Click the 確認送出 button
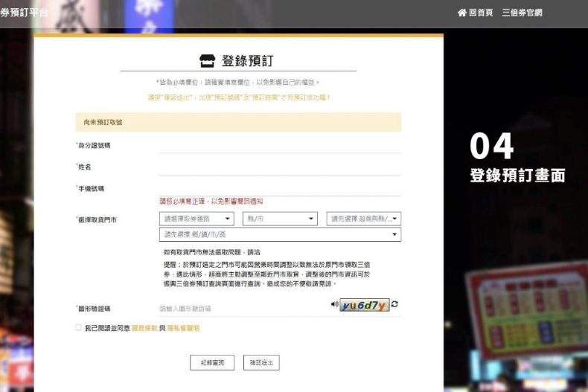The width and height of the screenshot is (588, 392). [x=261, y=362]
